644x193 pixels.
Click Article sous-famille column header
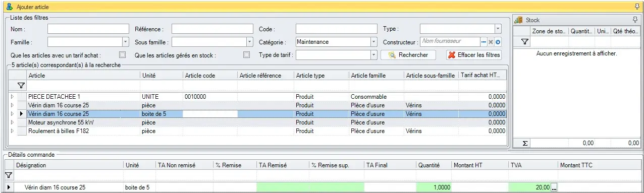(x=431, y=76)
